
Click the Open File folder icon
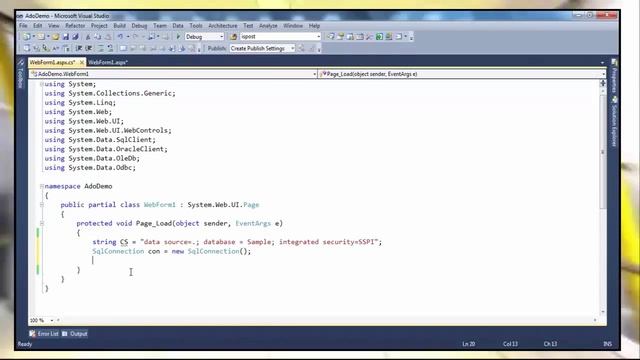point(56,37)
